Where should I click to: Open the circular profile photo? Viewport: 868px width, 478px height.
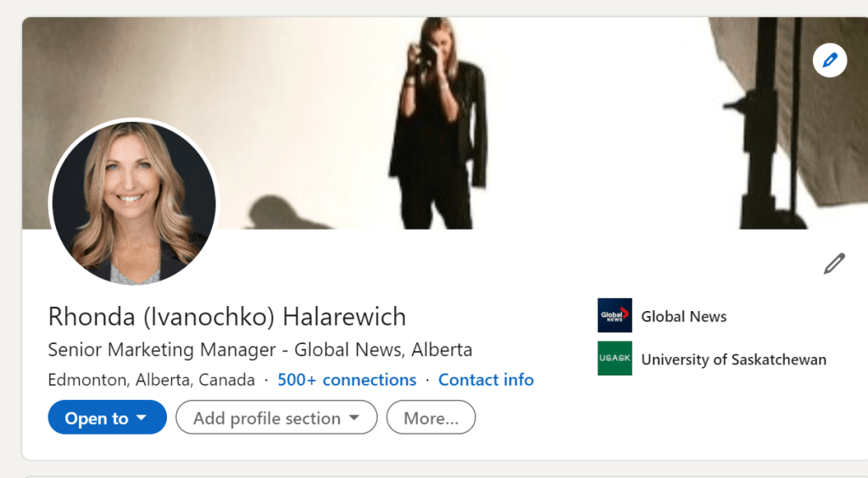pyautogui.click(x=134, y=202)
